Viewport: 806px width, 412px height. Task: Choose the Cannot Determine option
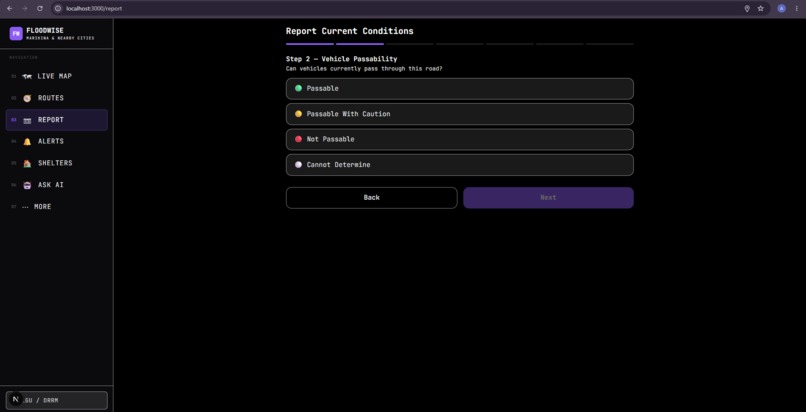point(460,165)
